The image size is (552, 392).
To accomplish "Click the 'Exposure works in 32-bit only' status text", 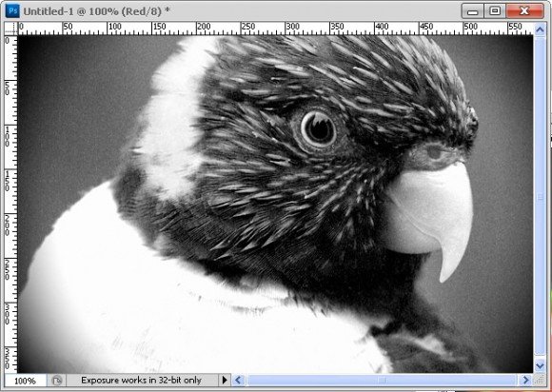I will [141, 380].
